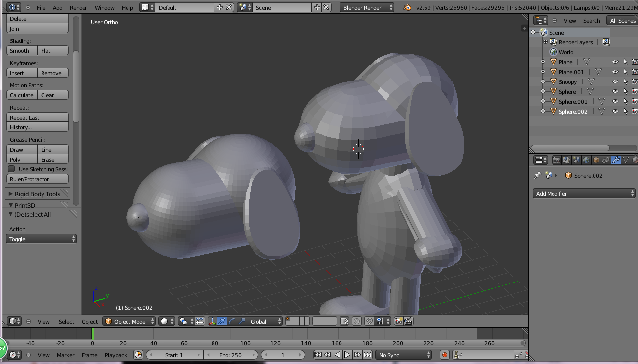Open the Render properties tab (camera icon)
The width and height of the screenshot is (638, 364).
pos(557,160)
